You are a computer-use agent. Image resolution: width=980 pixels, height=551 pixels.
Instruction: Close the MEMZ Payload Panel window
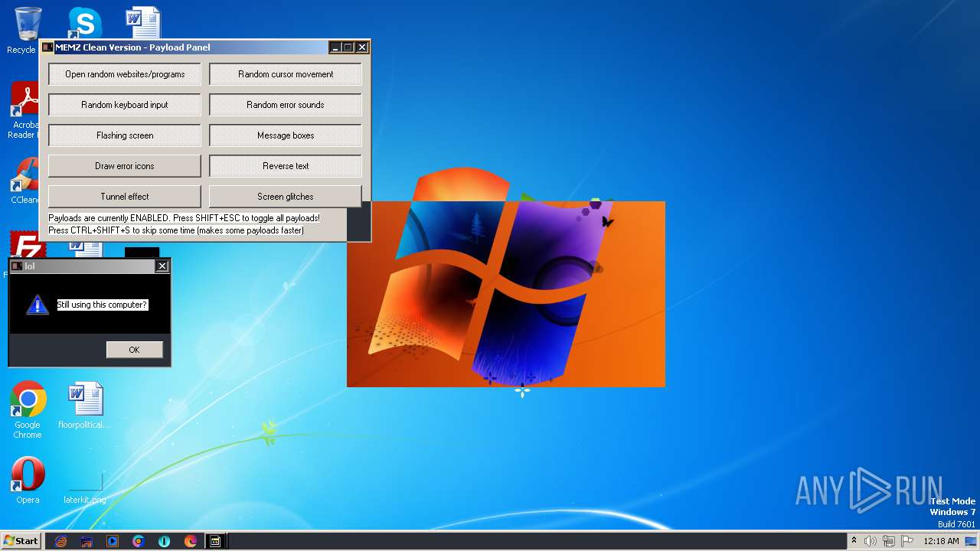(362, 47)
